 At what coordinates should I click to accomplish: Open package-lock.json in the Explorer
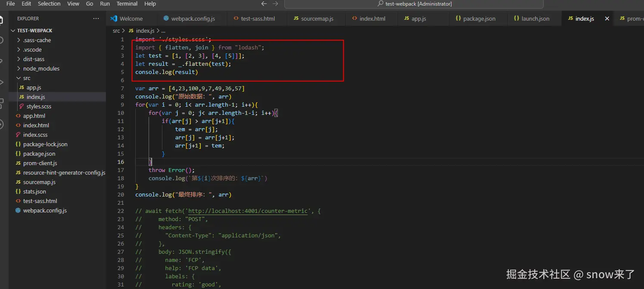pyautogui.click(x=57, y=144)
